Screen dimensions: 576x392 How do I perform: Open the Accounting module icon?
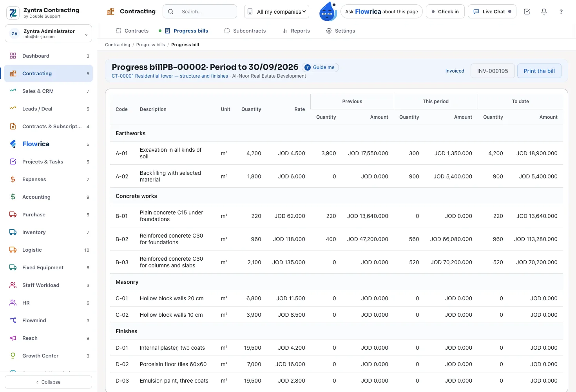point(13,197)
